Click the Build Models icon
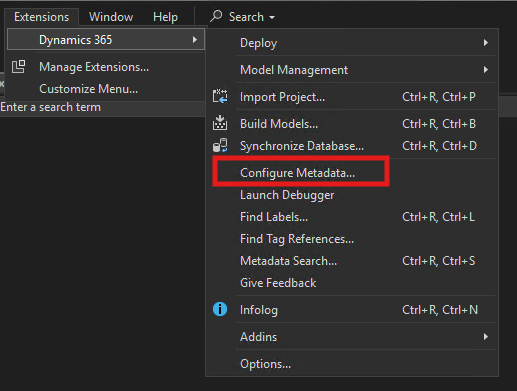The width and height of the screenshot is (517, 391). coord(220,123)
